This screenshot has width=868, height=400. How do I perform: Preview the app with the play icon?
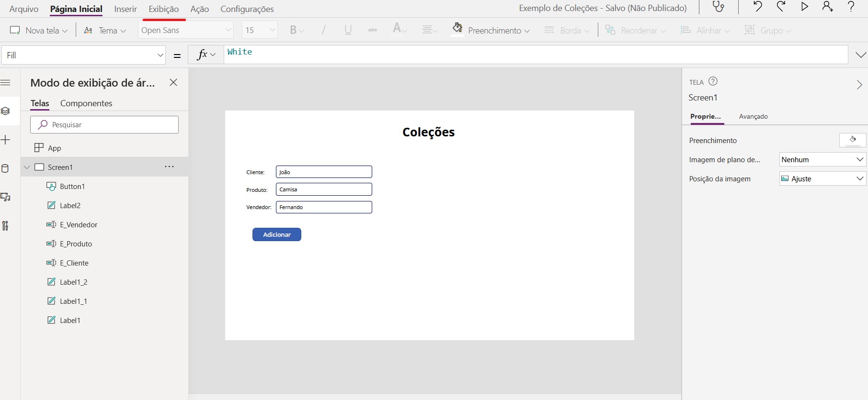tap(805, 7)
